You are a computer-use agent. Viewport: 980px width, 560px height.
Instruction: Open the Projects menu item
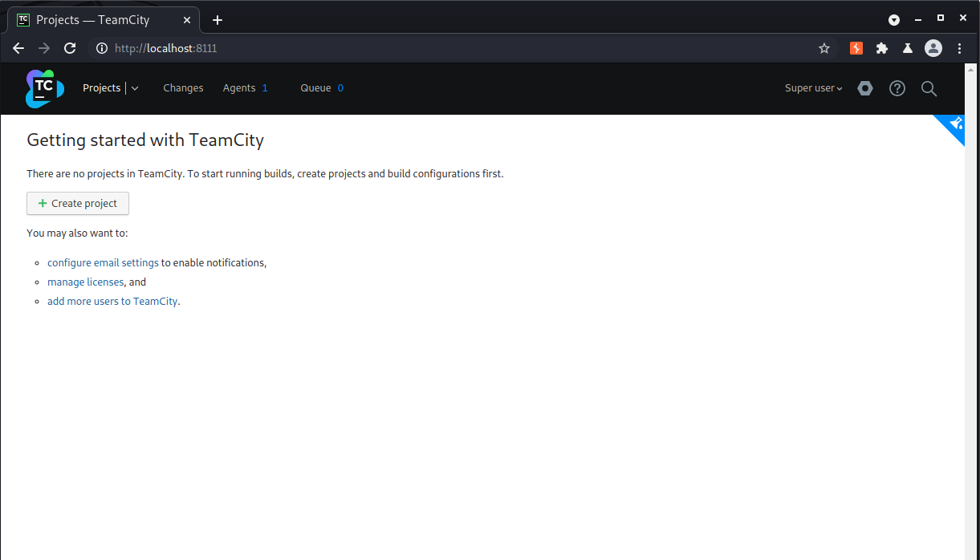tap(102, 88)
